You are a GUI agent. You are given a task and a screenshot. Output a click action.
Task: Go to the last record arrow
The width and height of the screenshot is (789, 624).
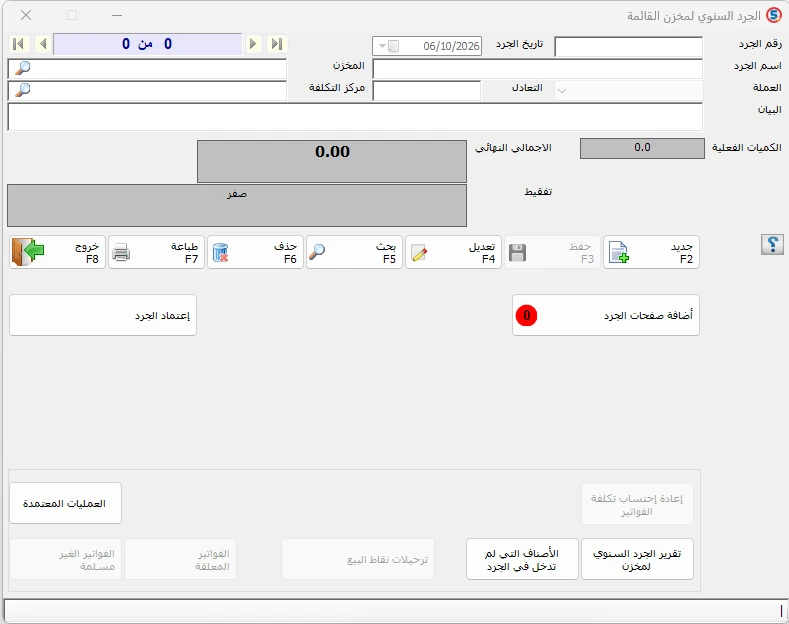(277, 44)
